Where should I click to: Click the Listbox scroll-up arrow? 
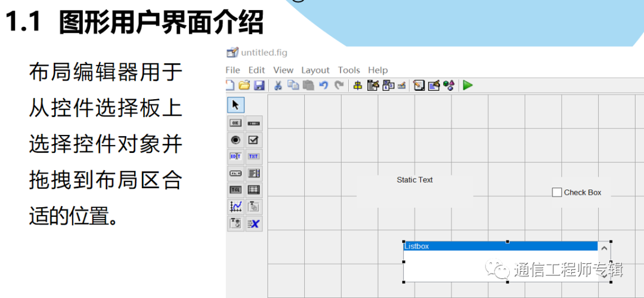603,248
